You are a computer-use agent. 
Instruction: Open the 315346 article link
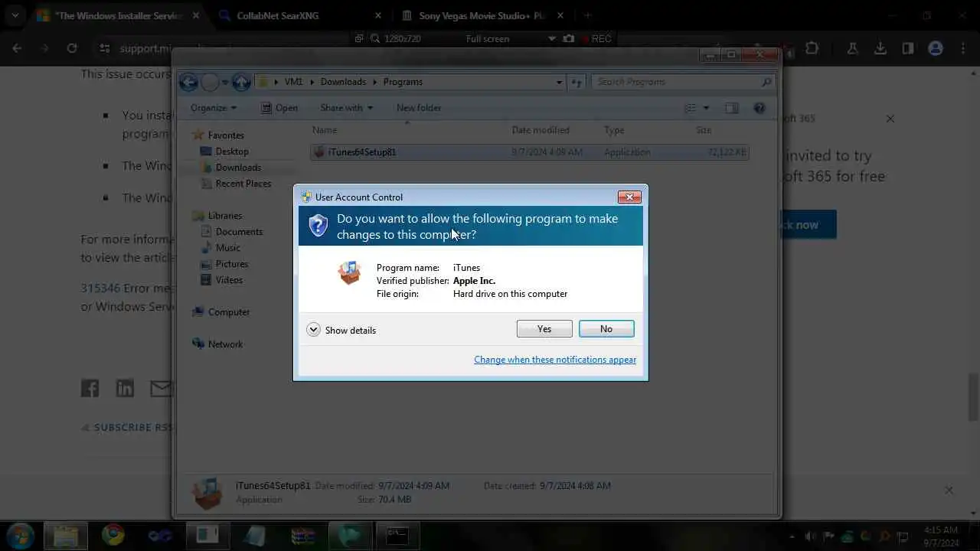coord(100,289)
